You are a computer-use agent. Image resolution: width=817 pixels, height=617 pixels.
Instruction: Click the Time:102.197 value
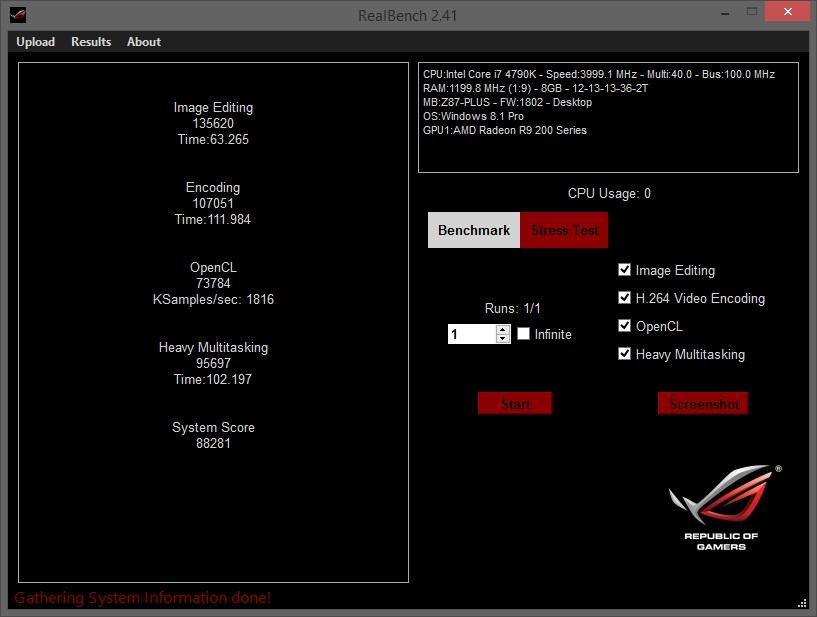(x=213, y=379)
